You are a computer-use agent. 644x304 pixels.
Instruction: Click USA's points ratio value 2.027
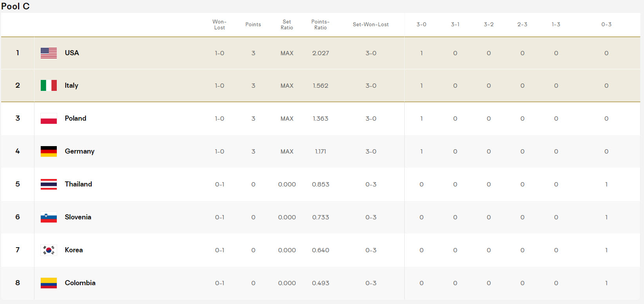click(x=320, y=53)
